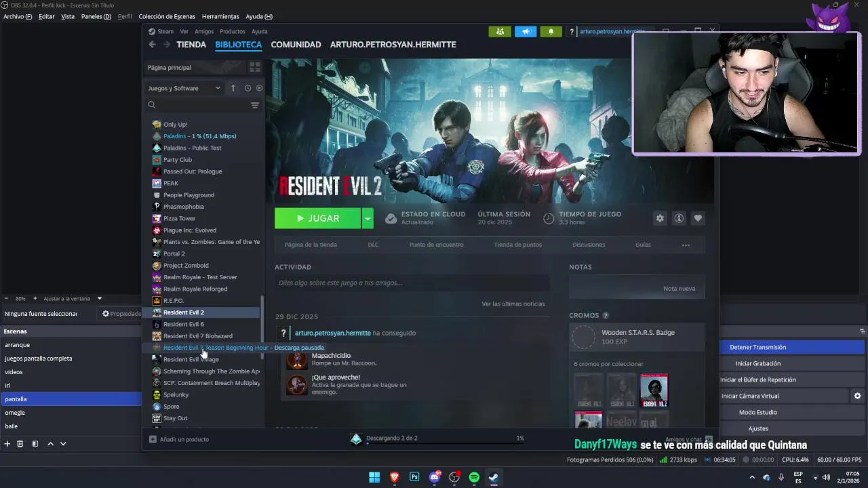Open Steam announcements megaphone button
The image size is (868, 488).
(x=526, y=31)
